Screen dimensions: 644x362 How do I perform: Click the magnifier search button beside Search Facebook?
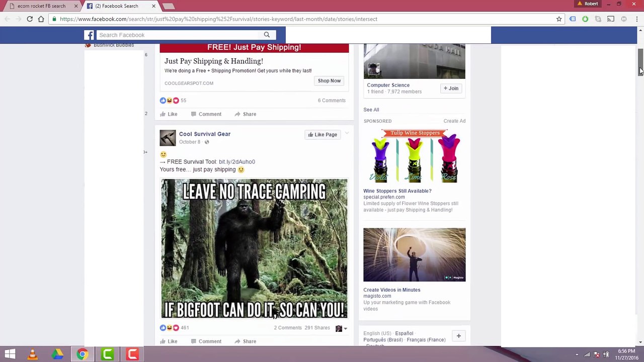click(x=267, y=35)
